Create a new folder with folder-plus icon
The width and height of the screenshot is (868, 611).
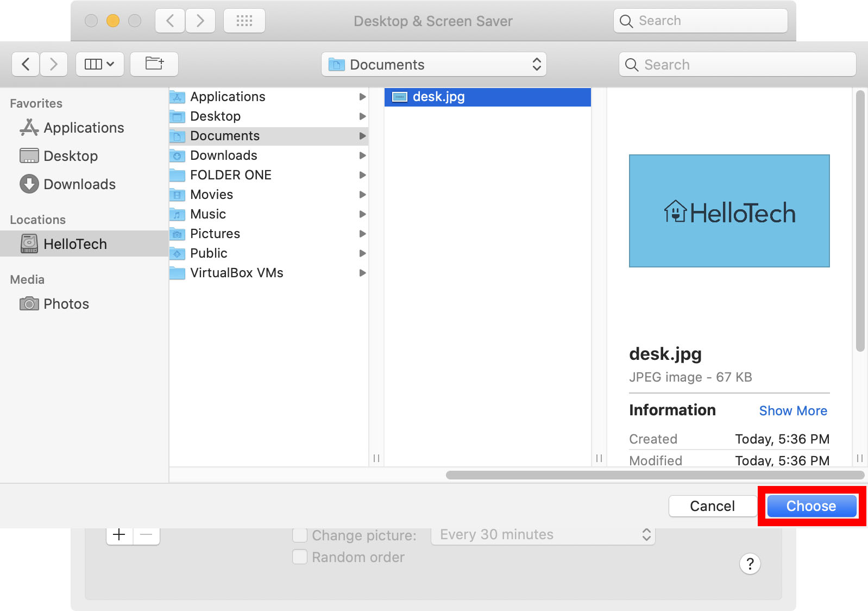tap(154, 64)
